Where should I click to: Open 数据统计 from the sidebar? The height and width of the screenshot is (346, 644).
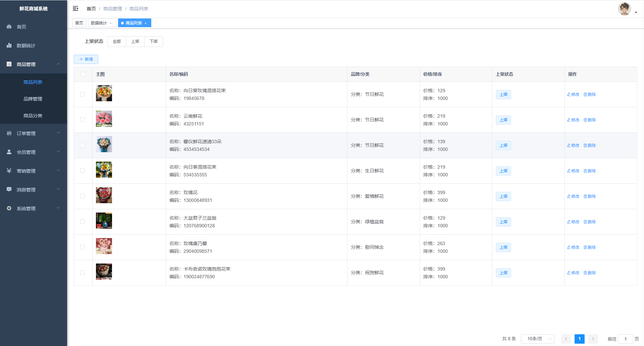click(x=26, y=46)
